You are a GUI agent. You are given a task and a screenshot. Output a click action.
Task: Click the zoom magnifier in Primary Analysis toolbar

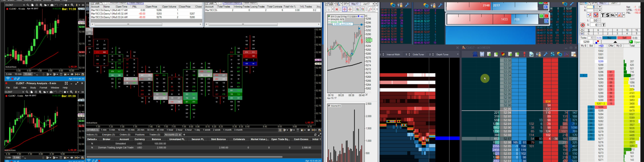(x=71, y=92)
